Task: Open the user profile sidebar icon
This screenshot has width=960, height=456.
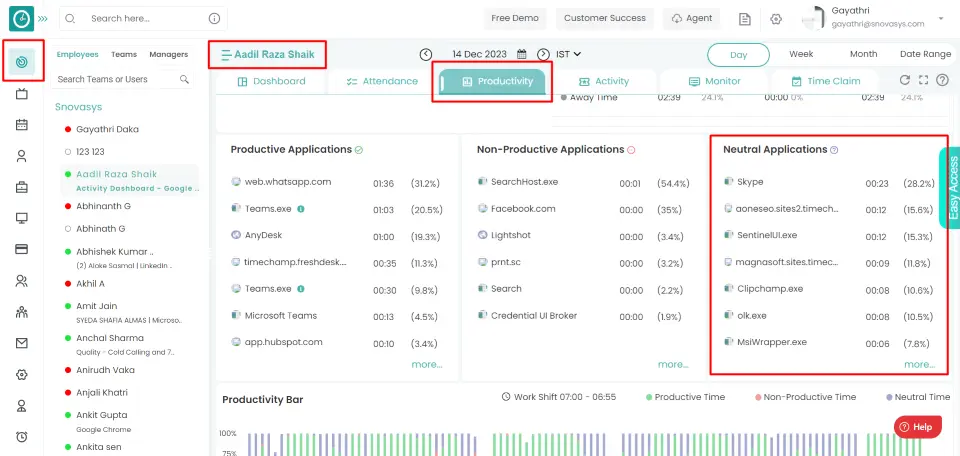Action: tap(22, 156)
